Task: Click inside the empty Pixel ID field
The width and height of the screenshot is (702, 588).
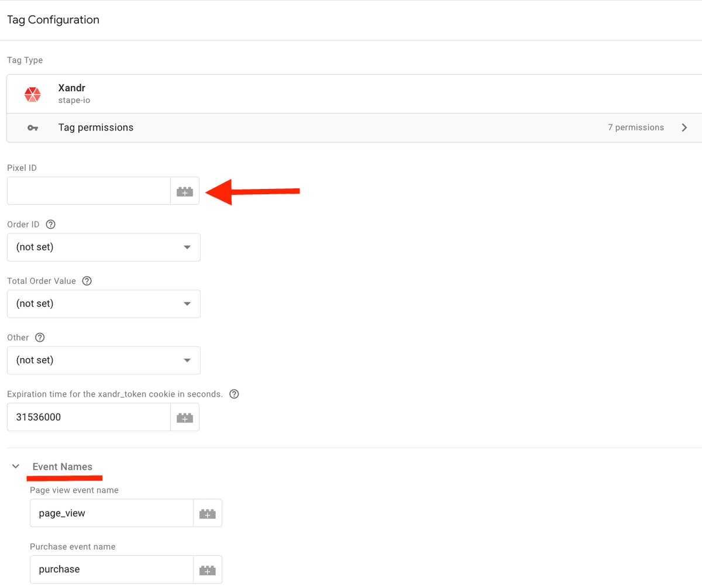Action: pyautogui.click(x=88, y=191)
